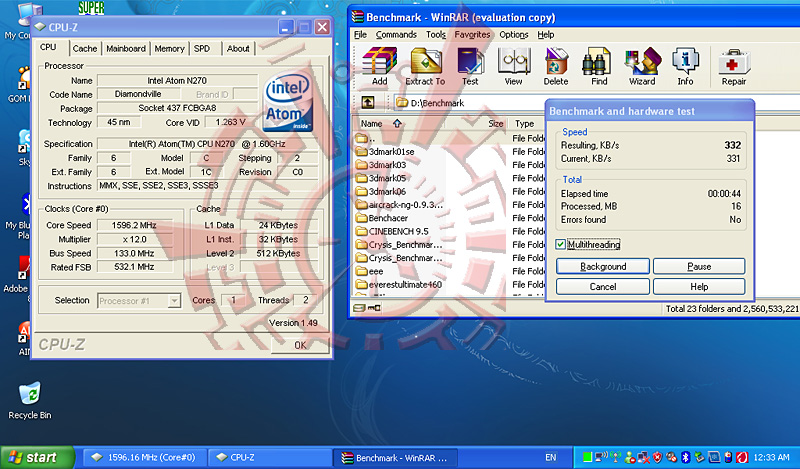Click the Bluetooth tray icon
The image size is (800, 469).
pyautogui.click(x=686, y=457)
